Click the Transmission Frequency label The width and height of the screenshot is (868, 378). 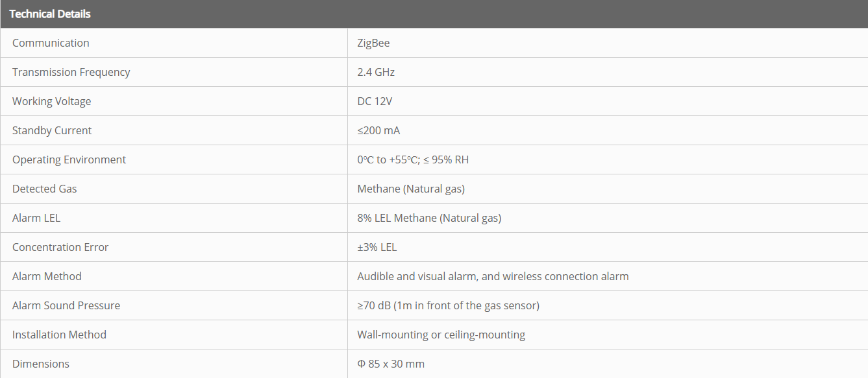(71, 72)
